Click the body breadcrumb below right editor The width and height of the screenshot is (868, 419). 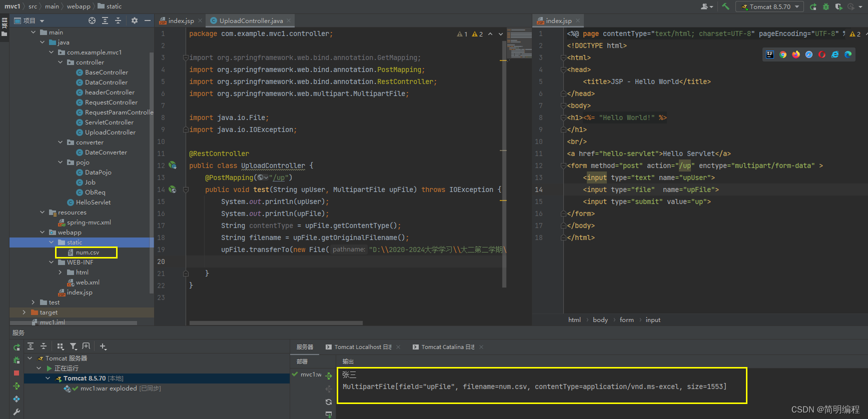600,320
